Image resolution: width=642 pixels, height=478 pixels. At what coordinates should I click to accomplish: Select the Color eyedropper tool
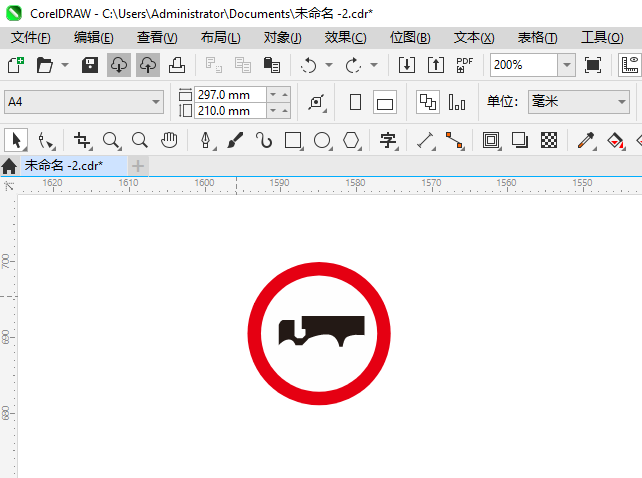[x=586, y=140]
